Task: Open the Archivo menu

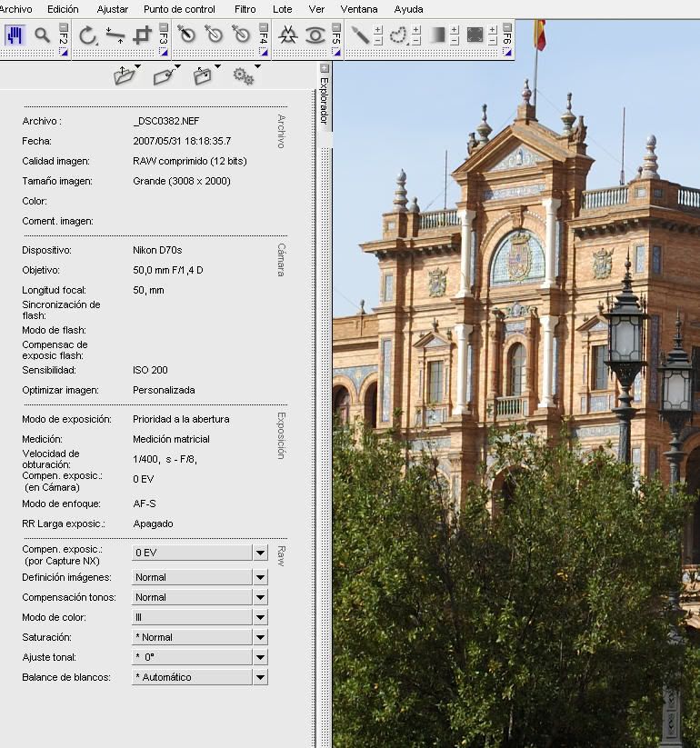Action: 15,9
